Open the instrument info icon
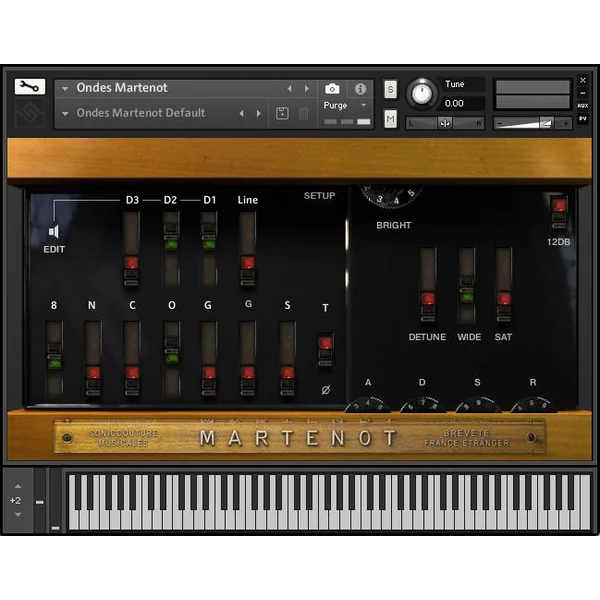This screenshot has width=600, height=600. (360, 89)
